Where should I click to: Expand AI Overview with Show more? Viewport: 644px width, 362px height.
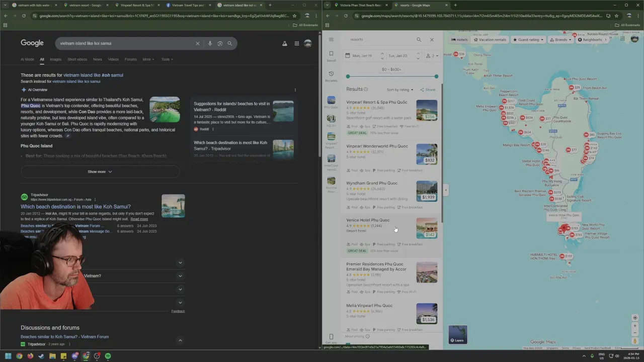(100, 172)
